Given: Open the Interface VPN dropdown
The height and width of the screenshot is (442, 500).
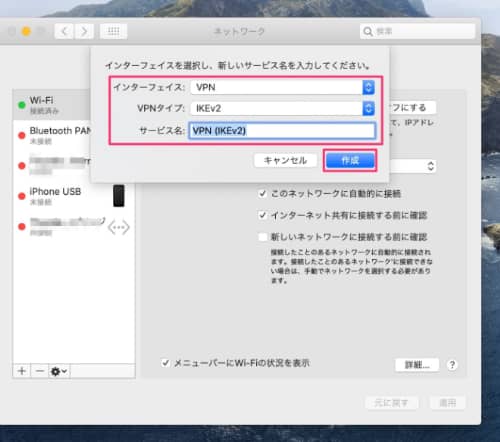Looking at the screenshot, I should (x=283, y=87).
